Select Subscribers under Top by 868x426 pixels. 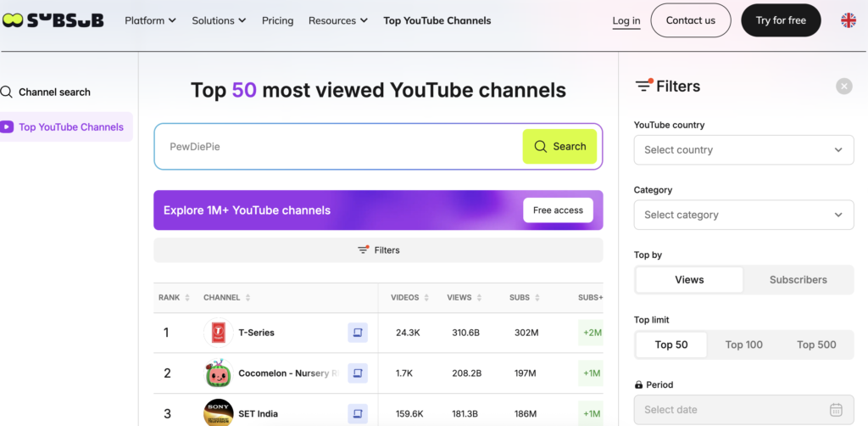pyautogui.click(x=798, y=280)
